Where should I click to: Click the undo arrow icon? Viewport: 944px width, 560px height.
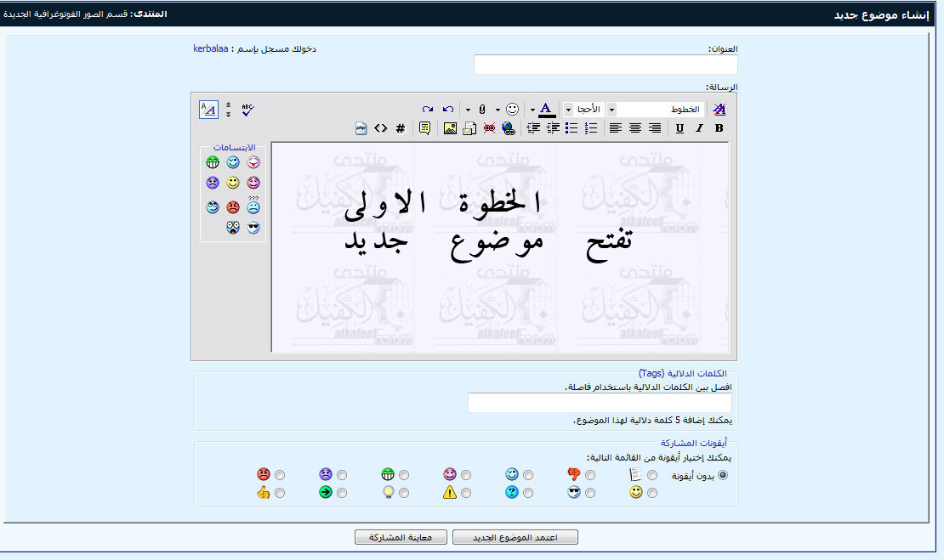tap(448, 110)
